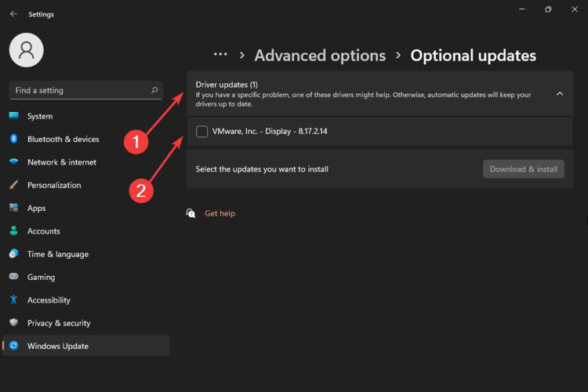588x392 pixels.
Task: Click the Bluetooth & devices icon
Action: pyautogui.click(x=13, y=139)
